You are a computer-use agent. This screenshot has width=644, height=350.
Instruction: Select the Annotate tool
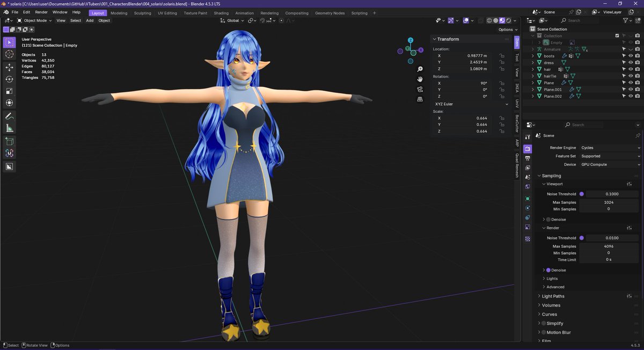[x=9, y=116]
